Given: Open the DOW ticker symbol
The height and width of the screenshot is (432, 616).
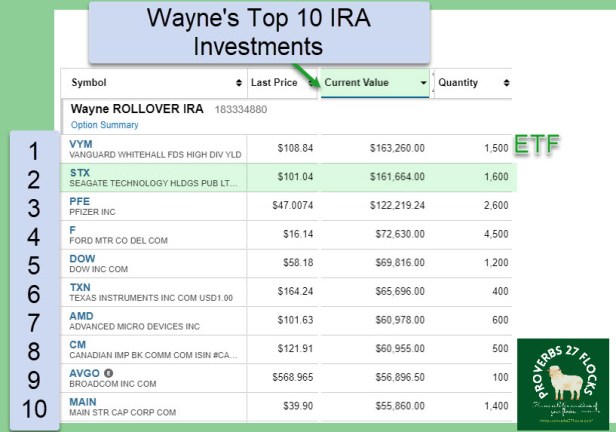Looking at the screenshot, I should (x=81, y=257).
